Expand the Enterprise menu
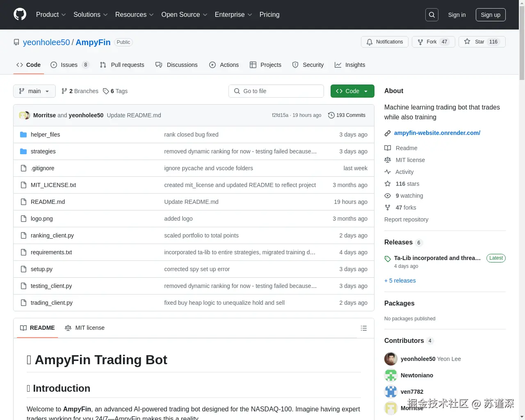The image size is (525, 420). [233, 15]
